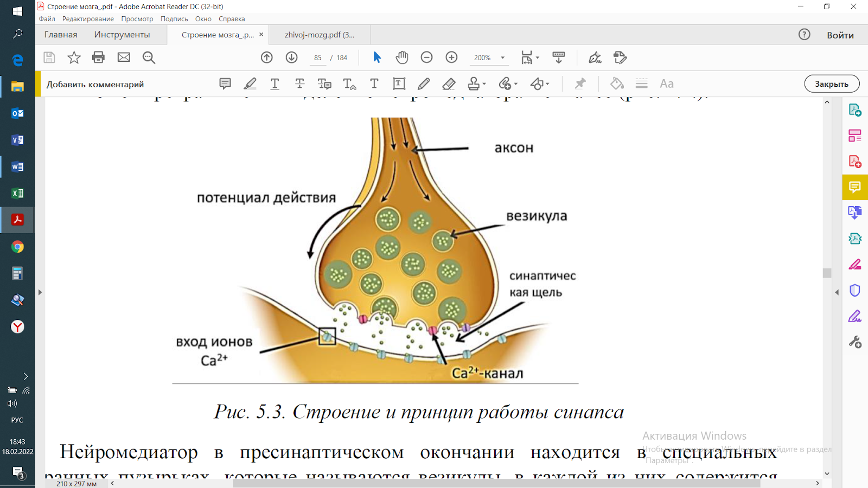Toggle keep tool selected pin
Viewport: 868px width, 488px height.
tap(580, 84)
